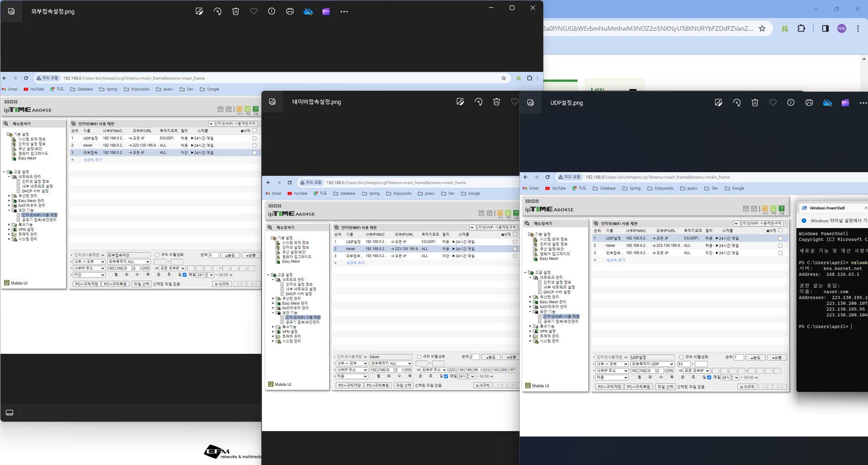Open the more options menu in 외부접속설정.png window

pos(344,11)
